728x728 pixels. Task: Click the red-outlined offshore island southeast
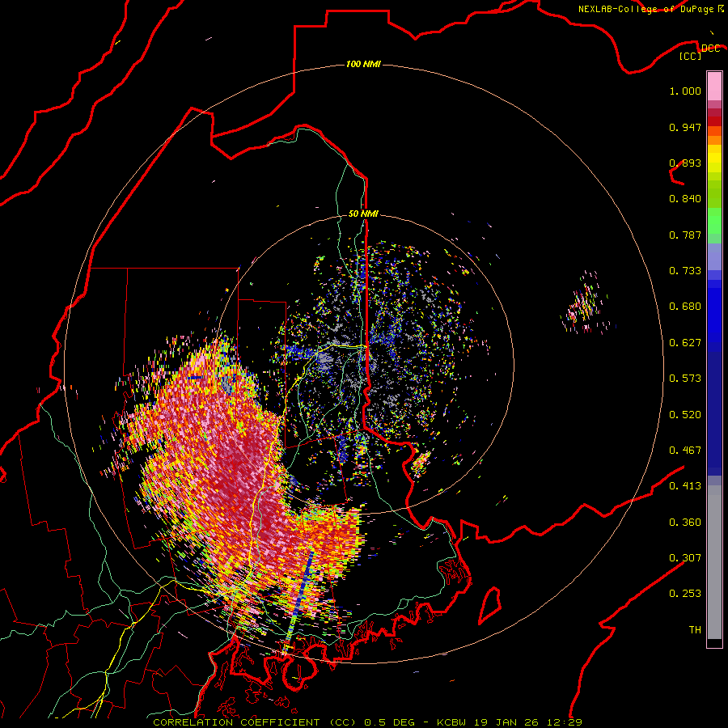(489, 605)
